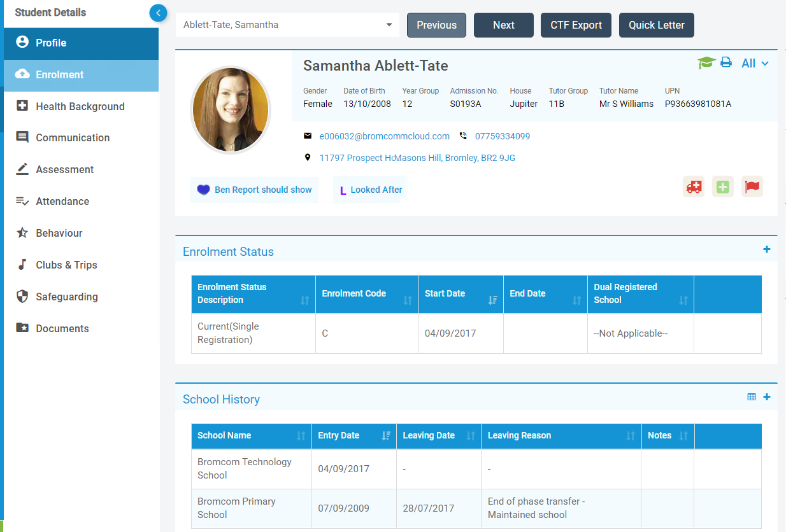Open the Behaviour section
The height and width of the screenshot is (532, 786).
[x=81, y=233]
